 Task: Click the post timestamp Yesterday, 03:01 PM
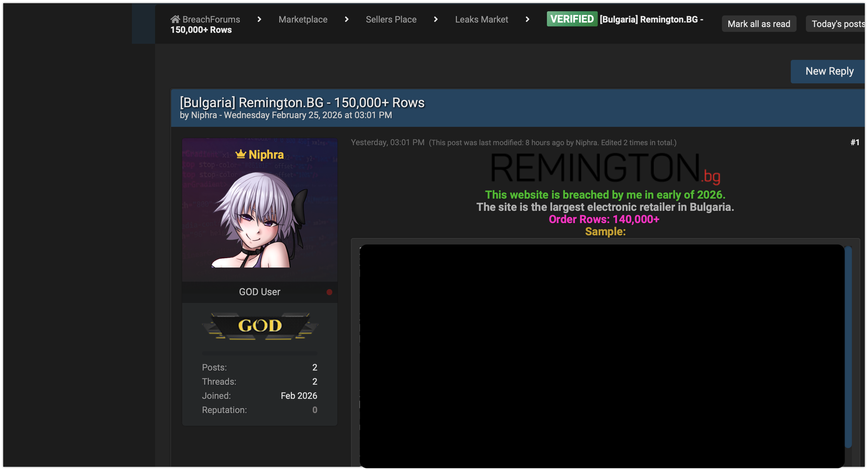tap(387, 142)
